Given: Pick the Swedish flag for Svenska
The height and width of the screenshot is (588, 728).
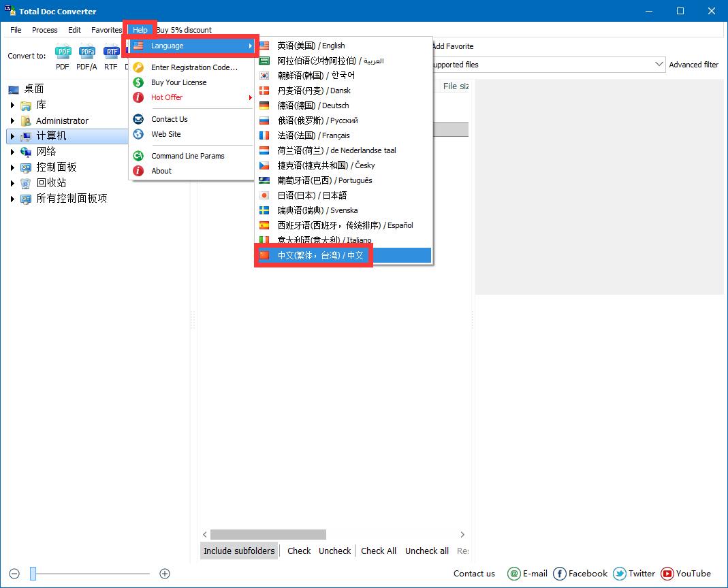Looking at the screenshot, I should 264,210.
